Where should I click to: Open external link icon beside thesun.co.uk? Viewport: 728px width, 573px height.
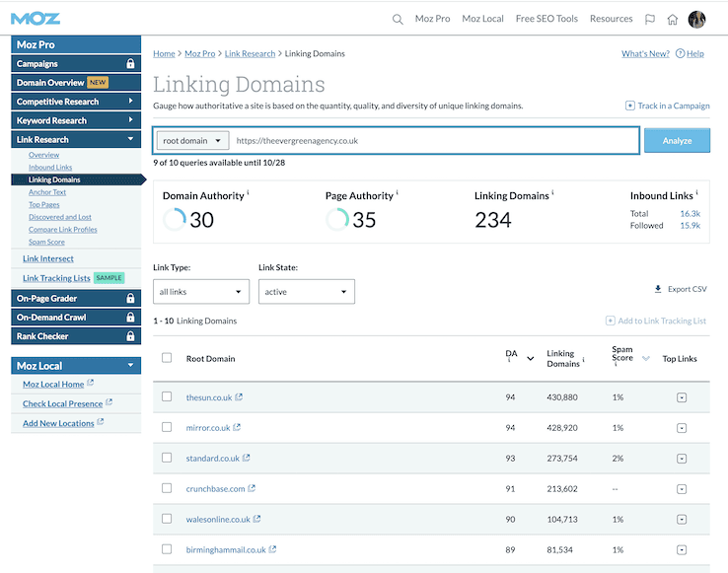coord(239,397)
